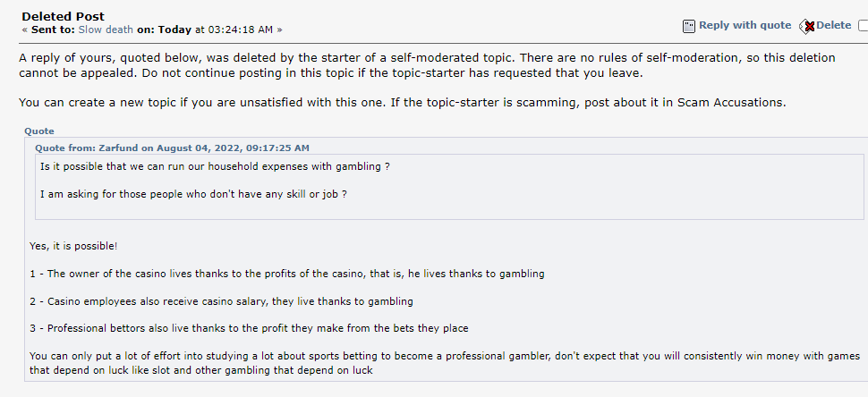Click point 2 about casino employees
This screenshot has width=868, height=397.
221,301
